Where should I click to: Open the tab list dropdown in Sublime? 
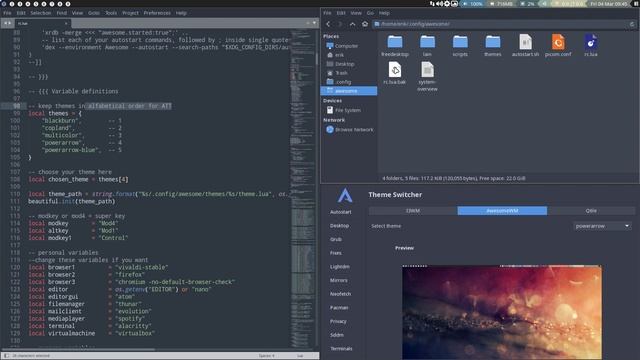click(x=314, y=23)
